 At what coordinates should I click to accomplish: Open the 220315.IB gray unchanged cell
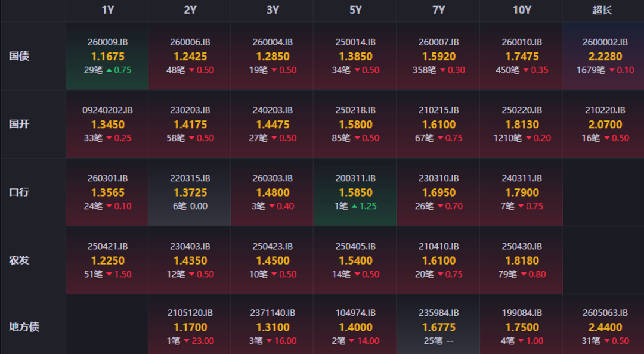190,192
